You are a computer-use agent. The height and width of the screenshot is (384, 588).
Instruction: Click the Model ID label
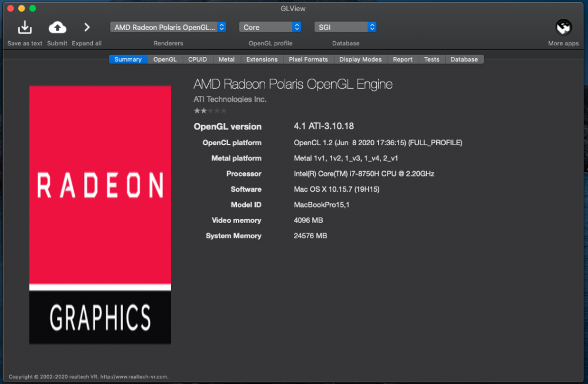(246, 205)
